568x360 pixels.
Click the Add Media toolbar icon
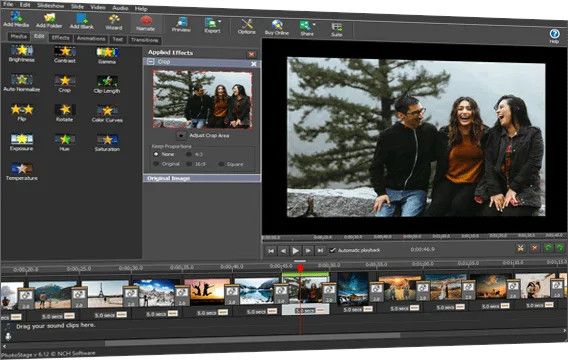tap(16, 19)
